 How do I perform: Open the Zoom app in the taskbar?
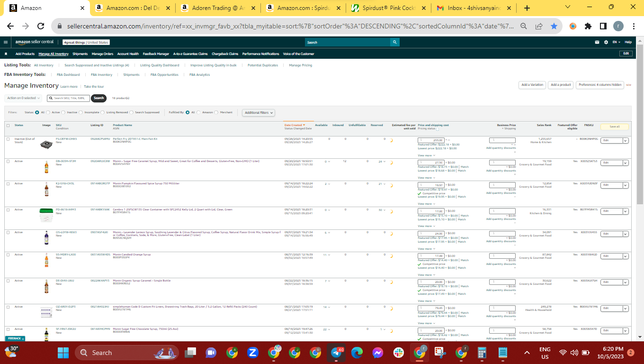pos(252,353)
